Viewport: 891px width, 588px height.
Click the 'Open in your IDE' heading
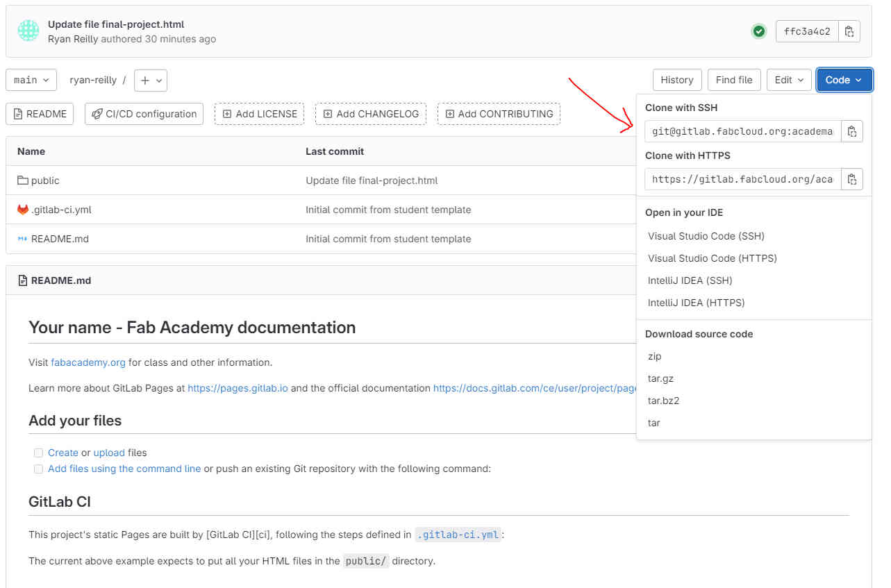[x=684, y=212]
